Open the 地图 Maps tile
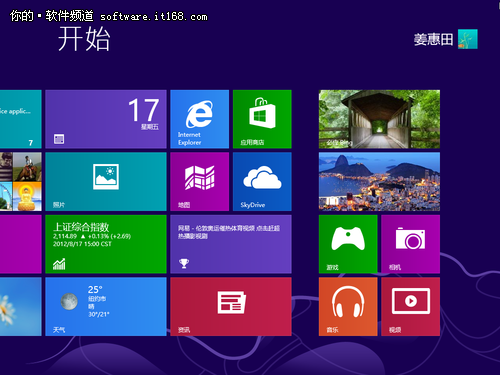The height and width of the screenshot is (375, 500). (199, 182)
